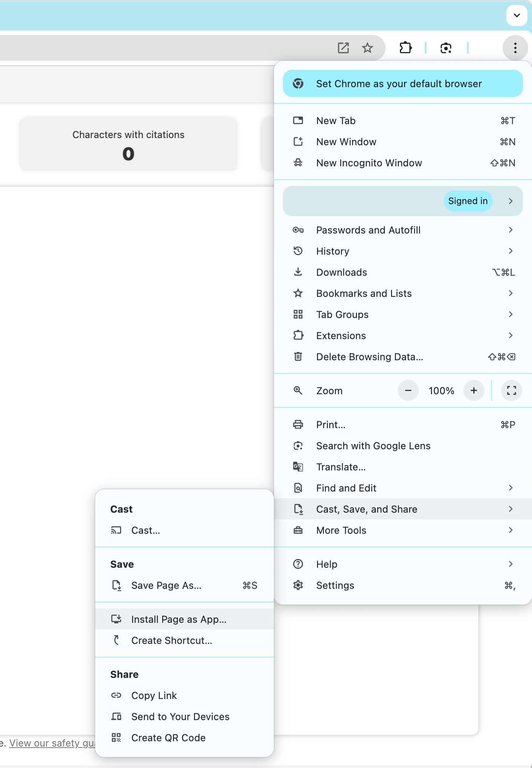Increase zoom with the plus button
This screenshot has height=768, width=532.
pyautogui.click(x=474, y=390)
